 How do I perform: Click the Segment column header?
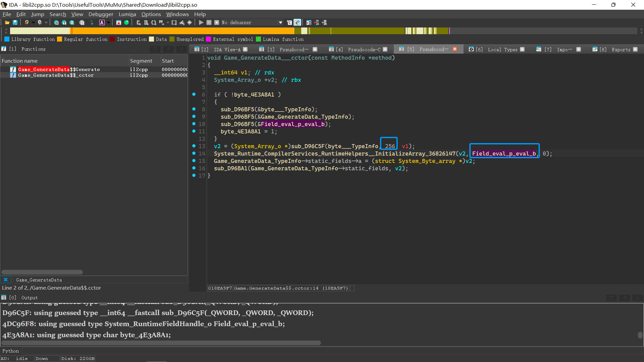[141, 61]
